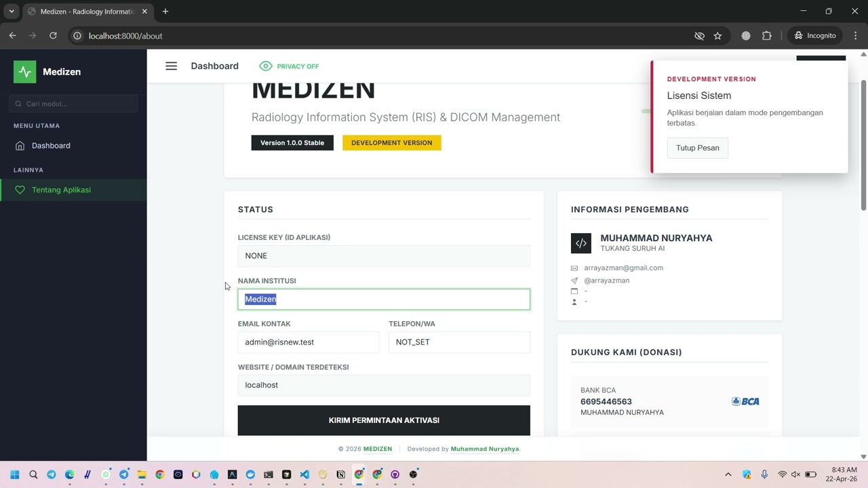This screenshot has height=488, width=868.
Task: Bookmark this page with the star icon
Action: [717, 36]
